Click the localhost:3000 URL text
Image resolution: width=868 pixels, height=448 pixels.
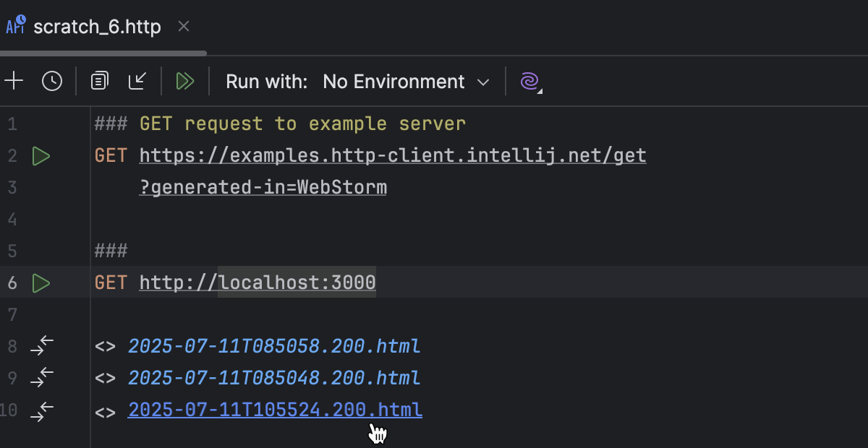(297, 282)
